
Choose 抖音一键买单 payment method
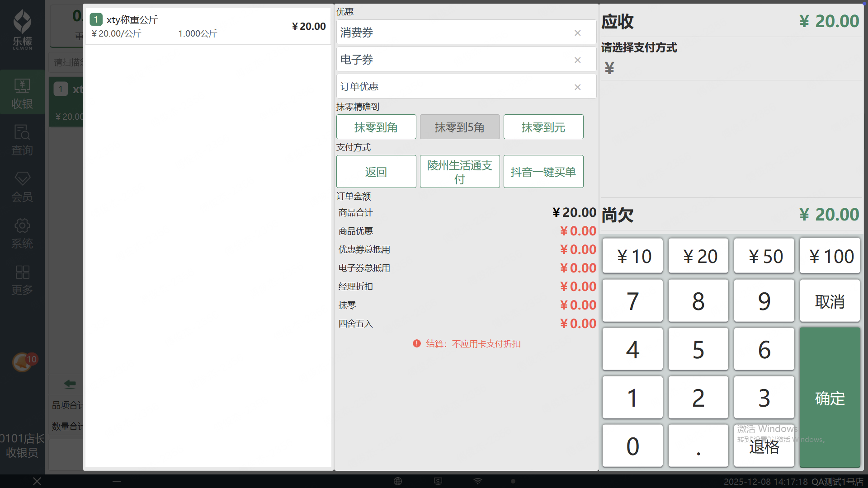[x=543, y=172]
